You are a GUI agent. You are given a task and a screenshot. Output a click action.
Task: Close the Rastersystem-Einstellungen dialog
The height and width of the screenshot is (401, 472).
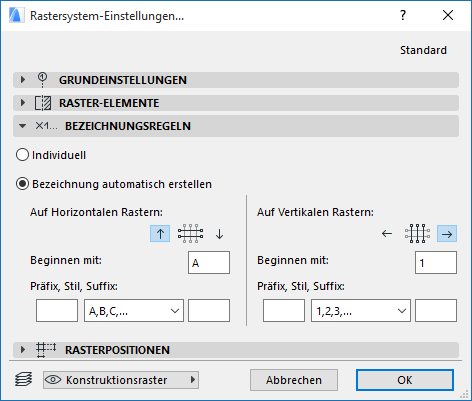click(x=448, y=15)
